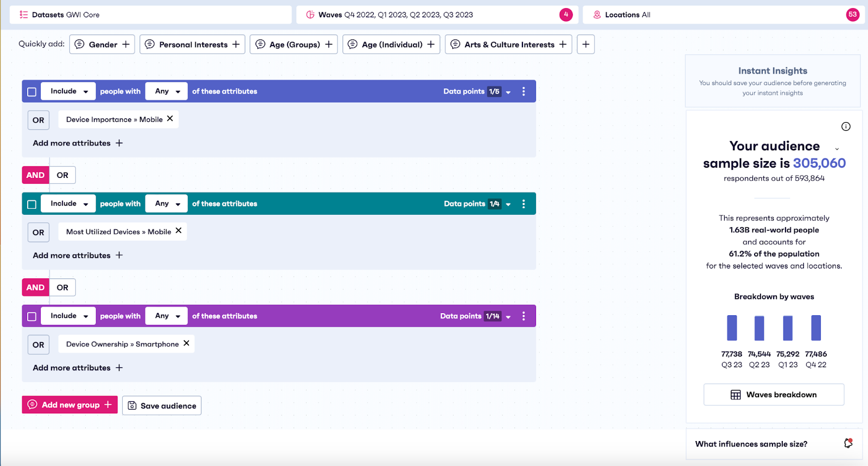868x466 pixels.
Task: Select AND between teal and purple groups
Action: (35, 288)
